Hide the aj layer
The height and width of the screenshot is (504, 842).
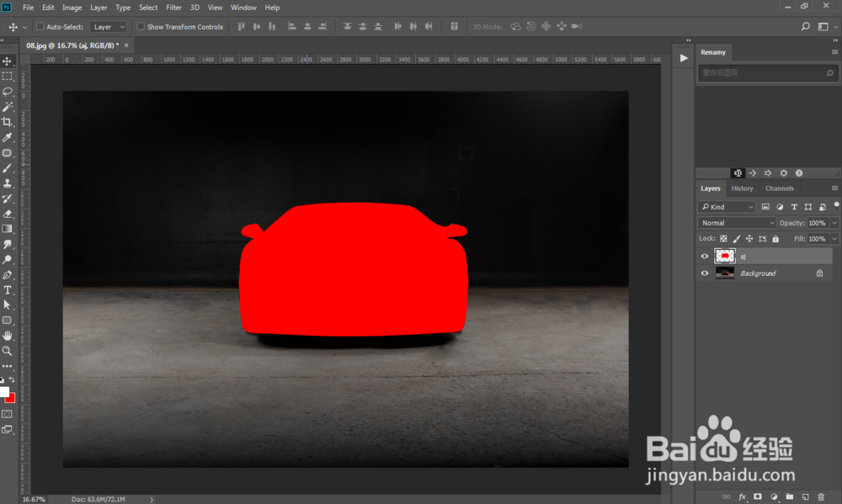pyautogui.click(x=705, y=257)
